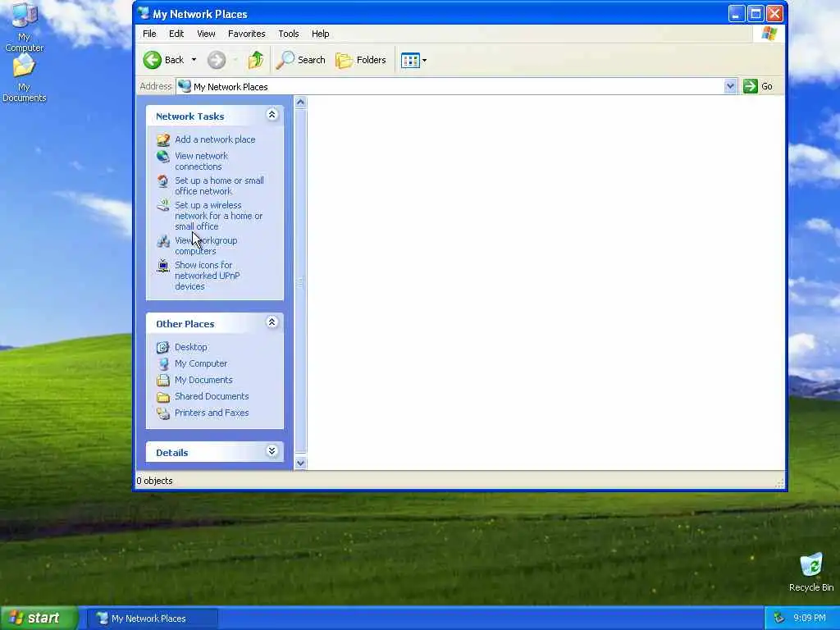Click the greyed Forward arrow button
Screen dimensions: 840x630
pyautogui.click(x=217, y=60)
